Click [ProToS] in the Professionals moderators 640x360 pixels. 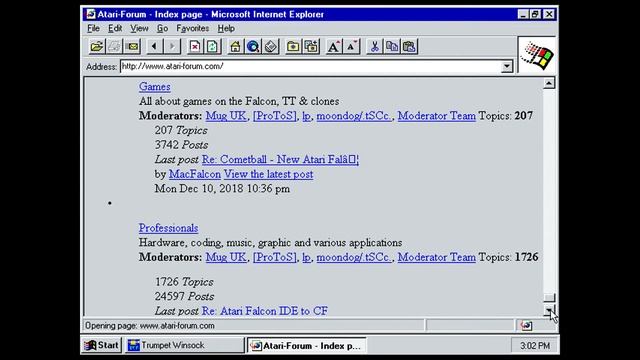pyautogui.click(x=275, y=258)
